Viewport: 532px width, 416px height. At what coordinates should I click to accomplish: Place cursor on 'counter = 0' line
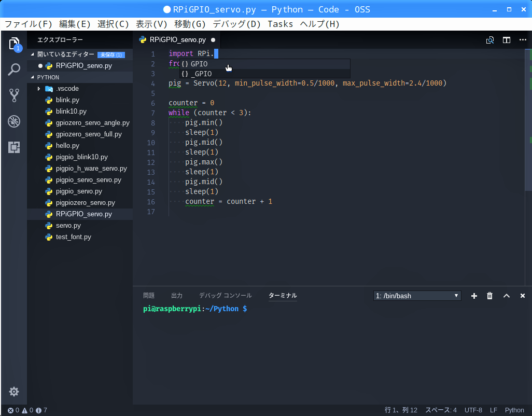pos(191,103)
